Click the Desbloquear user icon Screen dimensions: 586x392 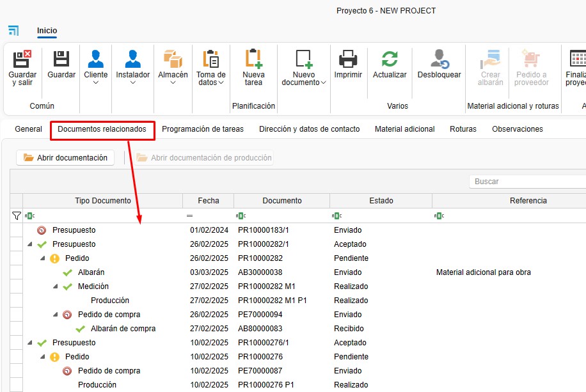tap(439, 59)
